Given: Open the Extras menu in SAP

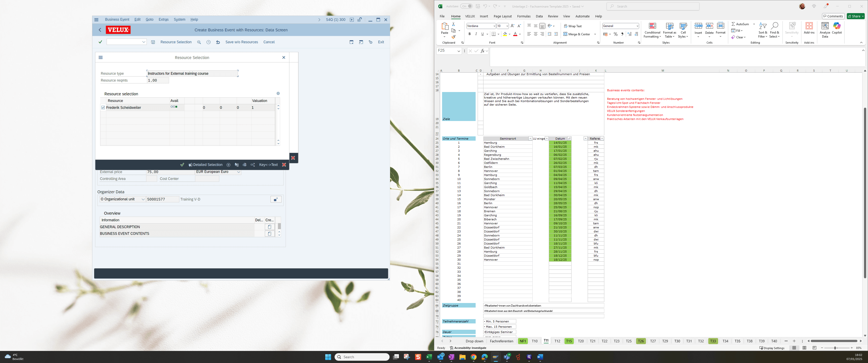Looking at the screenshot, I should coord(164,19).
